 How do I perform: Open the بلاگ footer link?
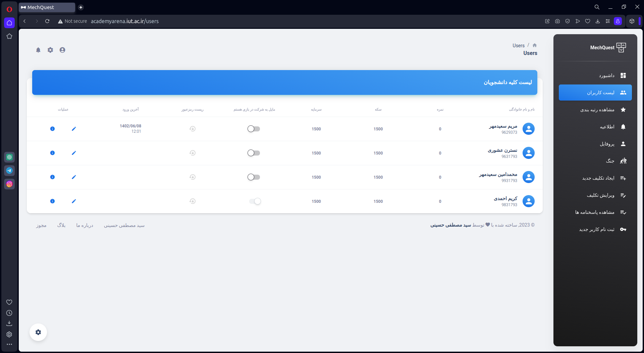coord(61,225)
